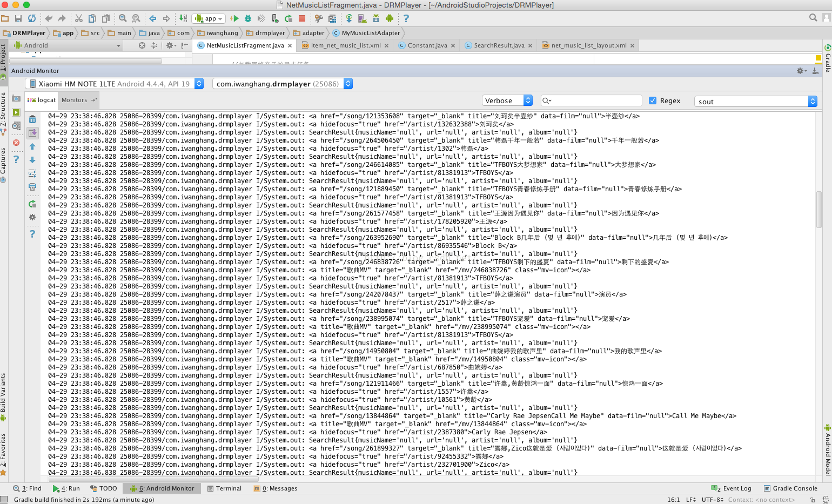Click the up-the-stack-trace arrow icon
The height and width of the screenshot is (504, 832).
pyautogui.click(x=32, y=146)
